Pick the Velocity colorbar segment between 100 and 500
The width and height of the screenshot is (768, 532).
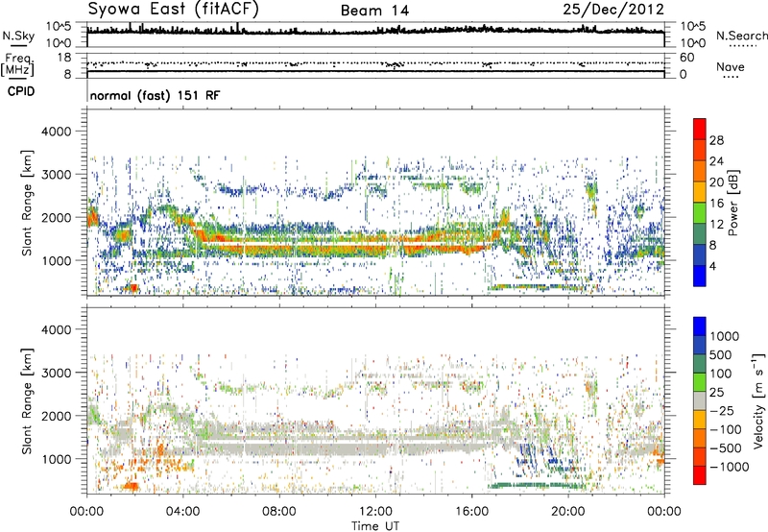(700, 364)
